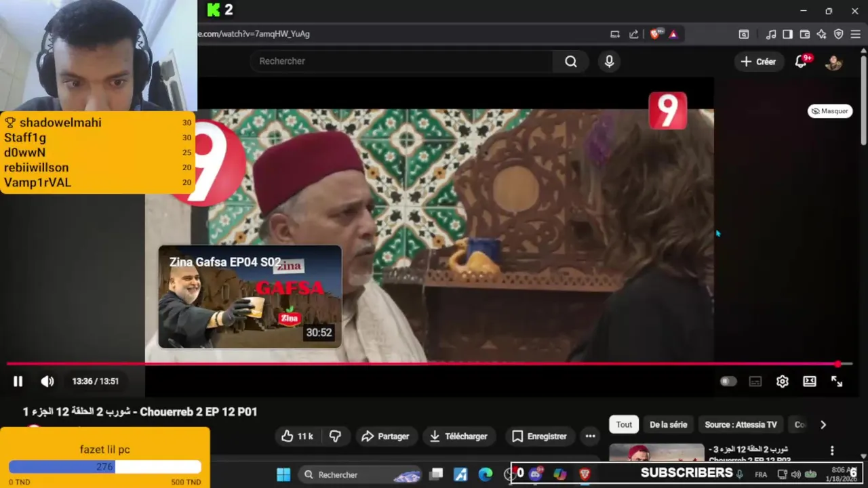Image resolution: width=868 pixels, height=488 pixels.
Task: Open YouTube notifications bell
Action: [x=801, y=62]
